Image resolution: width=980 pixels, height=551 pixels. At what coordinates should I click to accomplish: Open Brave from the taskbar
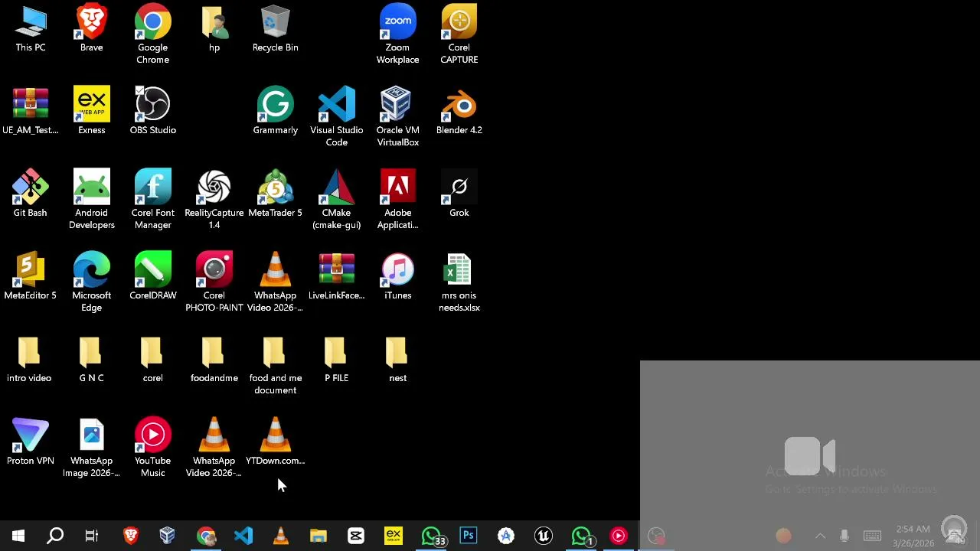[131, 536]
